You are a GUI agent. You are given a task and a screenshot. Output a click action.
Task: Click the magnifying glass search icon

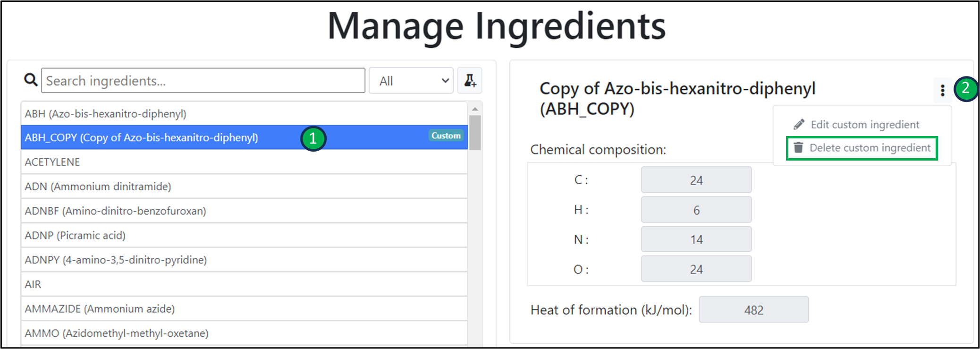[31, 80]
